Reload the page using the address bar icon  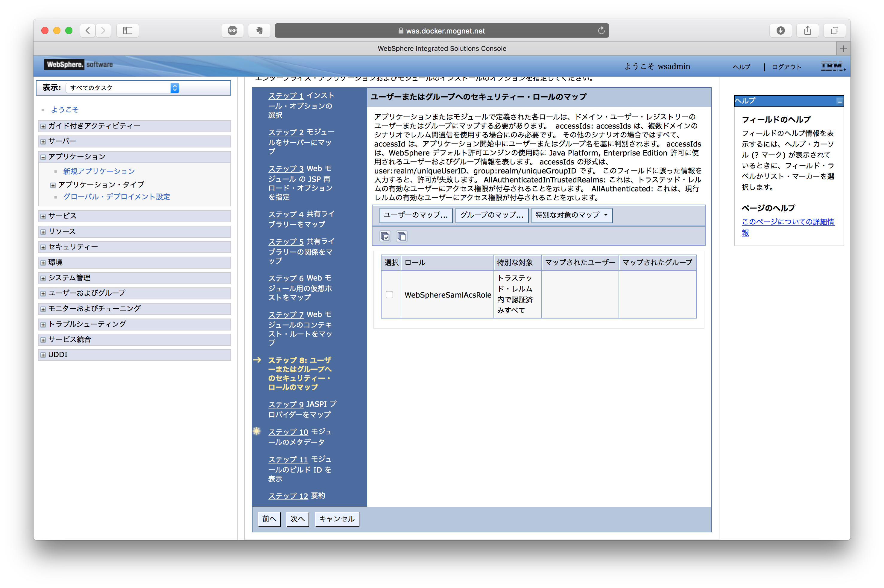(x=601, y=31)
